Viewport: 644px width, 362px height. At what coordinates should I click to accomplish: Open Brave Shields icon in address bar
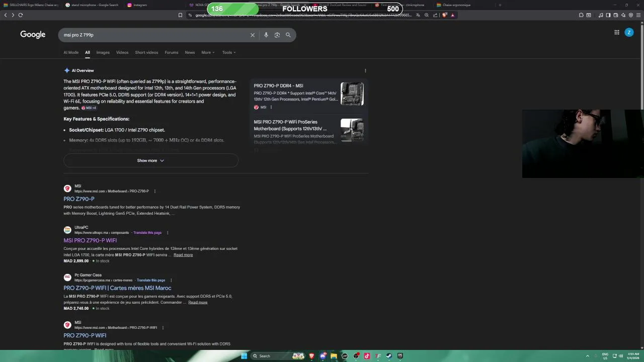point(445,15)
